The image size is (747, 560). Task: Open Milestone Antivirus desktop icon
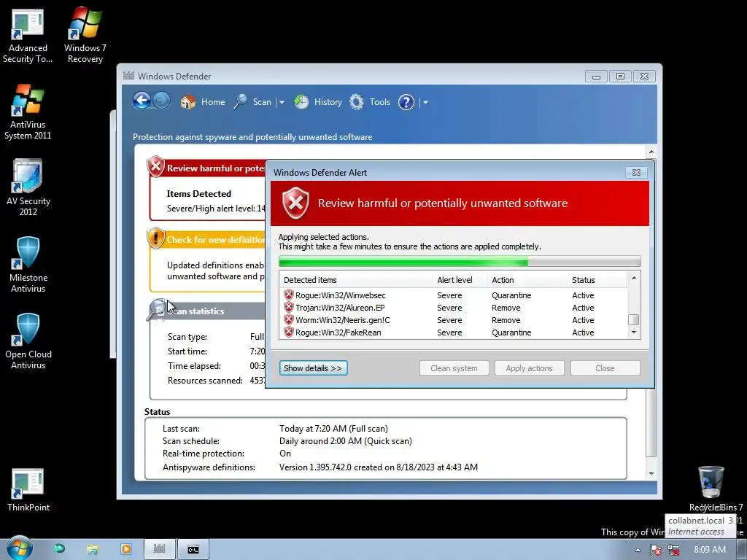pyautogui.click(x=28, y=265)
